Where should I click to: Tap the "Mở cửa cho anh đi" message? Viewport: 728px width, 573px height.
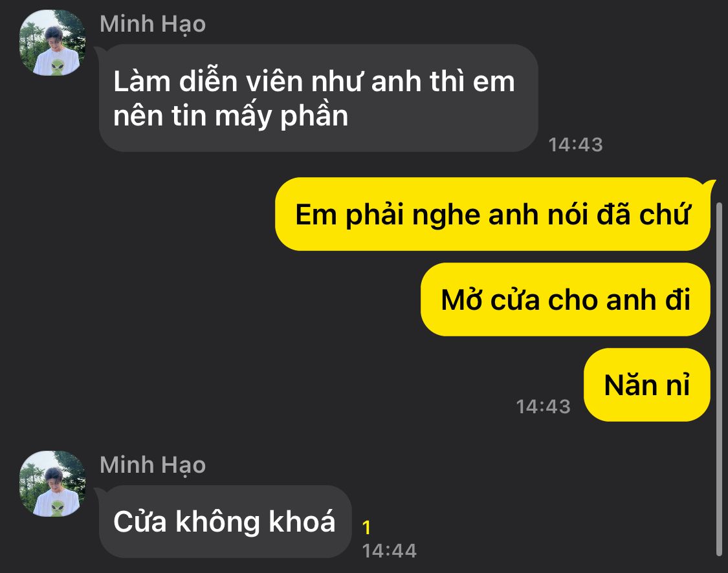click(x=566, y=299)
